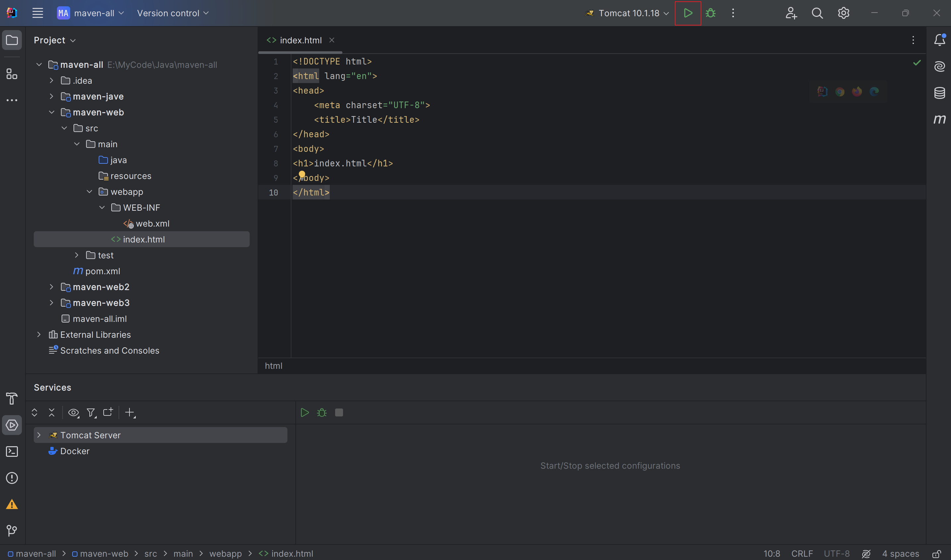The width and height of the screenshot is (951, 560).
Task: Open the main hamburger menu
Action: (37, 13)
